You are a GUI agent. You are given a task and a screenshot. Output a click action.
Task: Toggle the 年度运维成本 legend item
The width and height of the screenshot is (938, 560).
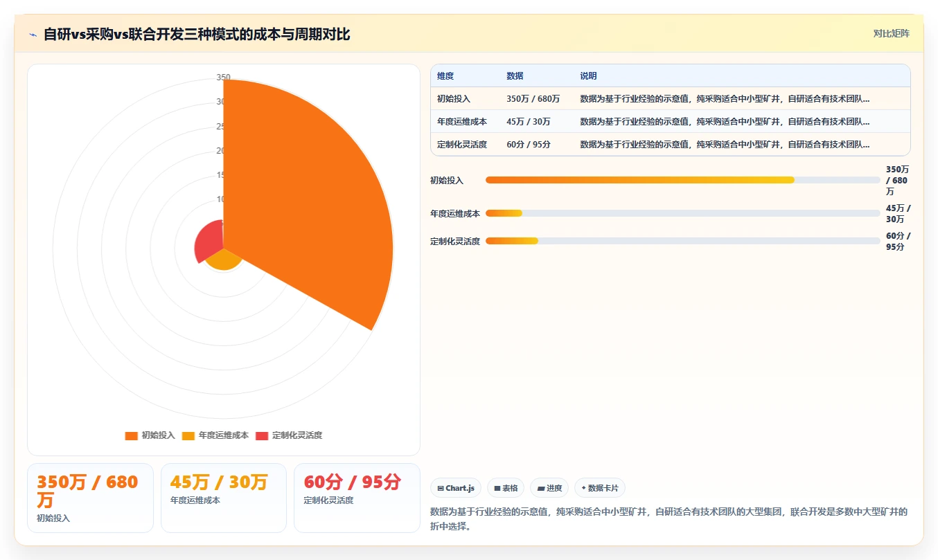(215, 435)
